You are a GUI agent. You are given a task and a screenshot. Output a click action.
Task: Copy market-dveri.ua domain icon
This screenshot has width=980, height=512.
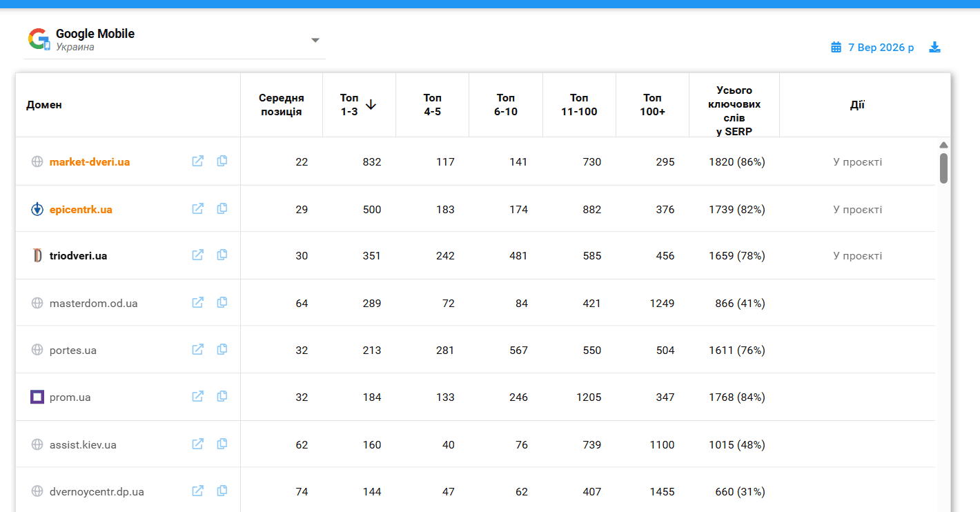(x=222, y=161)
